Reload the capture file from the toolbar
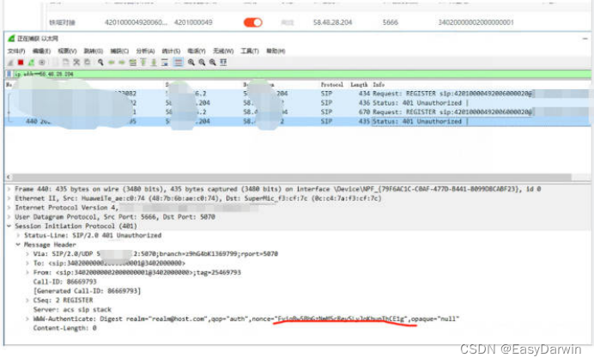The height and width of the screenshot is (364, 594). [x=88, y=62]
